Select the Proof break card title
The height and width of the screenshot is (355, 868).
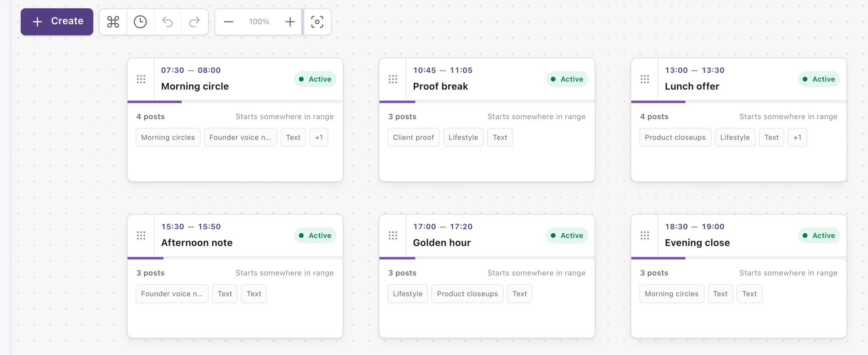click(x=440, y=86)
